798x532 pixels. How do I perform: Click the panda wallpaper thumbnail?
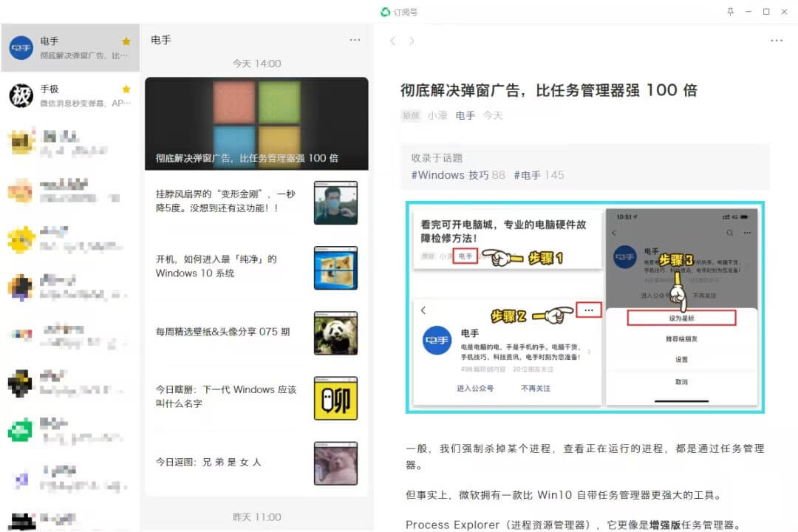335,332
